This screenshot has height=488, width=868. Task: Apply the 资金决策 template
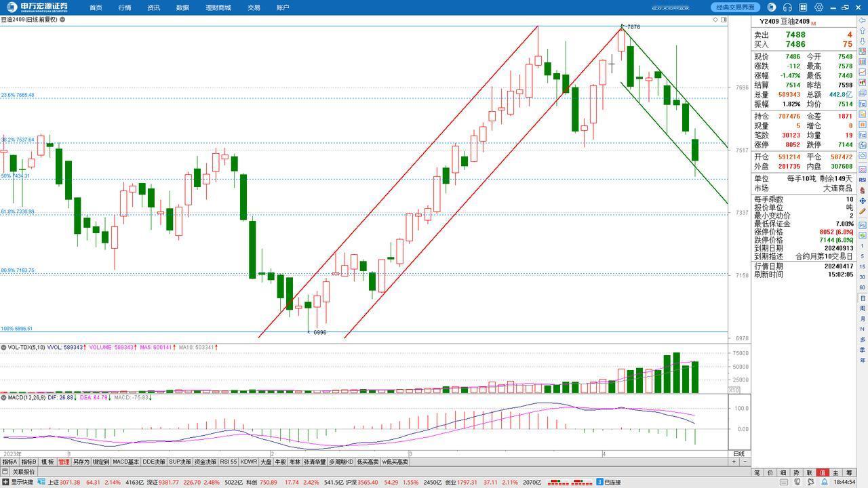pyautogui.click(x=205, y=462)
